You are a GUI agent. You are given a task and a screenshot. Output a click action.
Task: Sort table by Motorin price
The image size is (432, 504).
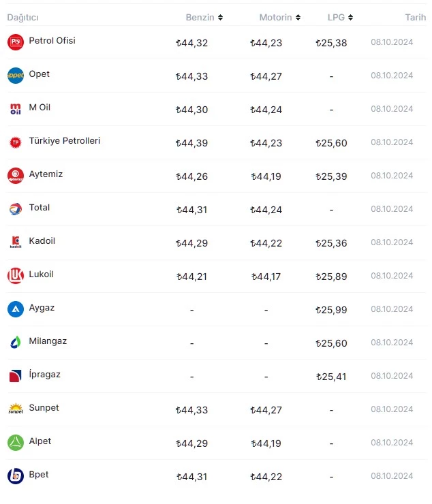click(x=280, y=17)
